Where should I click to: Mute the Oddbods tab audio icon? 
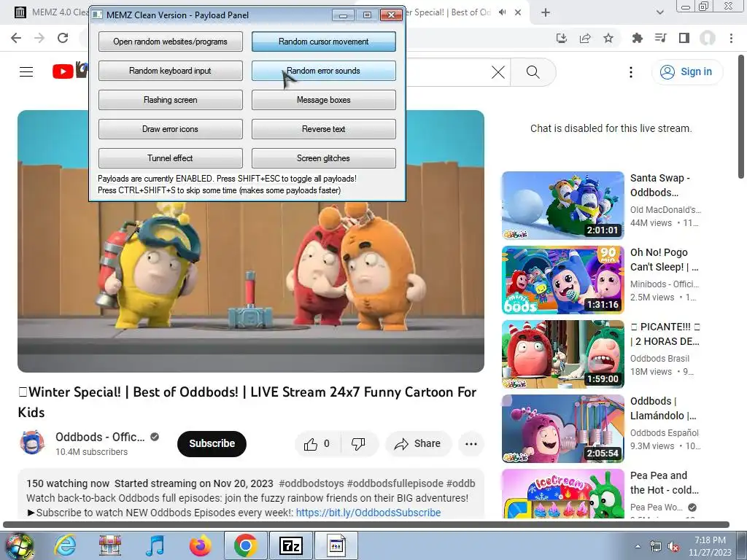(x=502, y=12)
